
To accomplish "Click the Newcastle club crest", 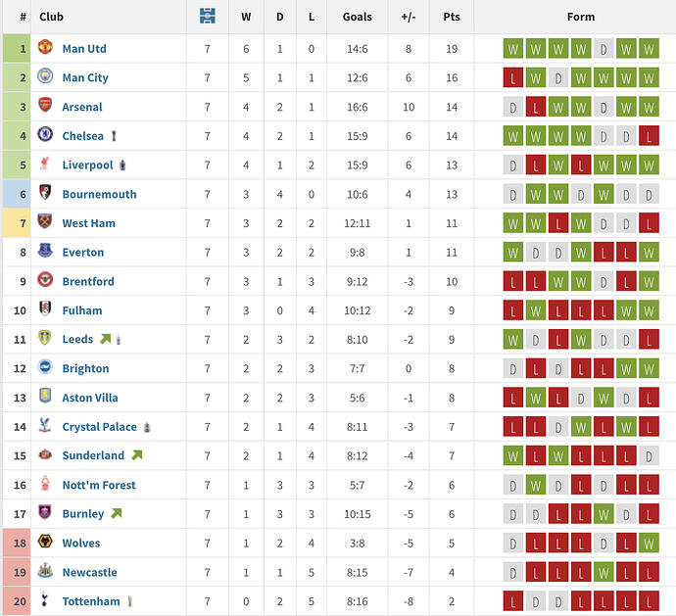I will coord(45,572).
